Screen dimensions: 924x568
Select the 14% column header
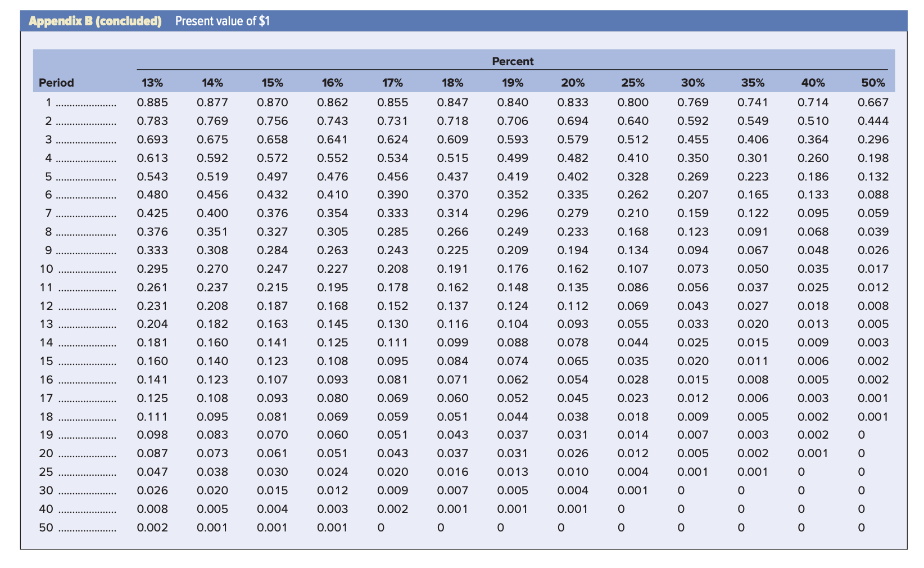pyautogui.click(x=212, y=83)
